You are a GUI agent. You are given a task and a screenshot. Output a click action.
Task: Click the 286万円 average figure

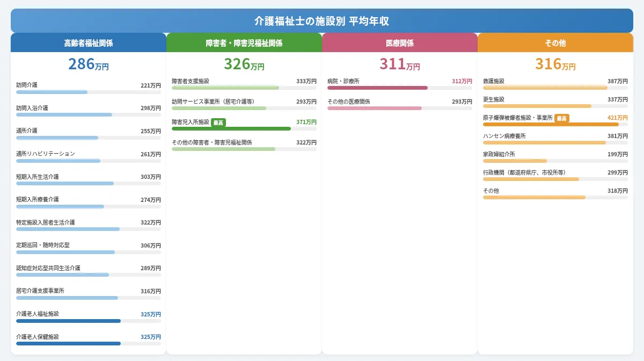[89, 64]
